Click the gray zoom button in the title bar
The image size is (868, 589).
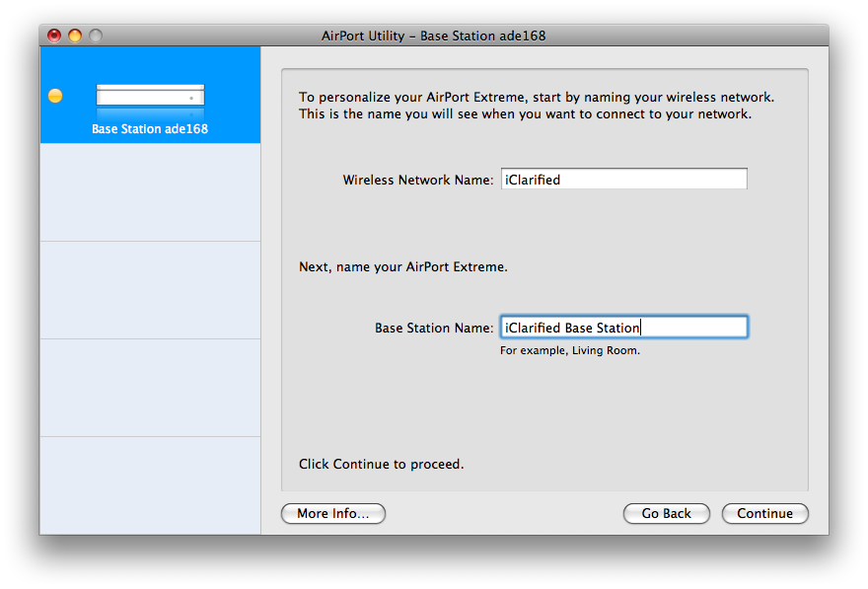(x=96, y=36)
